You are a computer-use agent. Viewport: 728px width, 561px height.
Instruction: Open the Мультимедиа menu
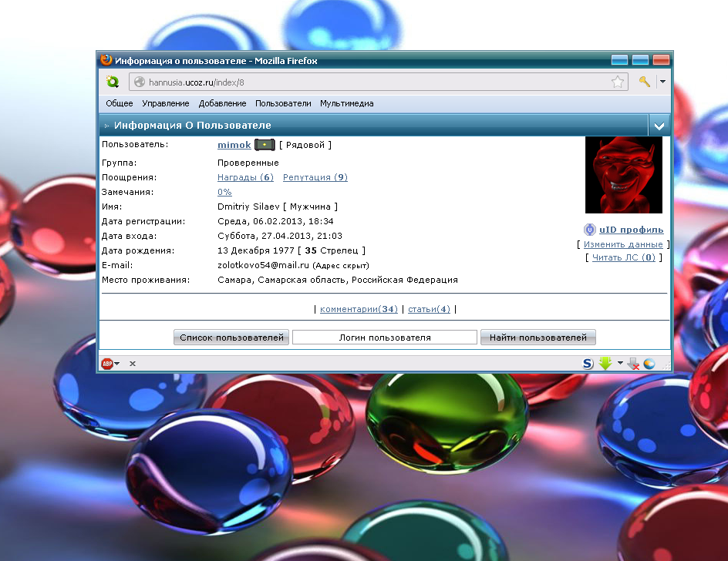coord(347,103)
